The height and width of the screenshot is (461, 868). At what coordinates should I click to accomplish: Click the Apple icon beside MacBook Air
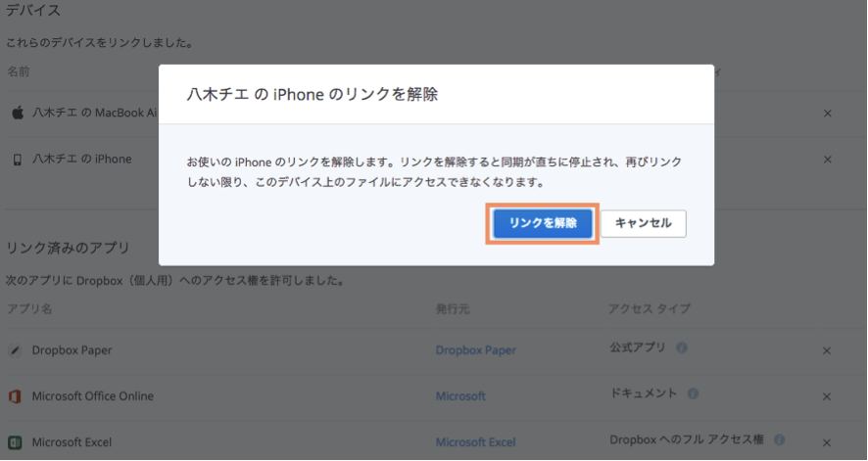(17, 114)
